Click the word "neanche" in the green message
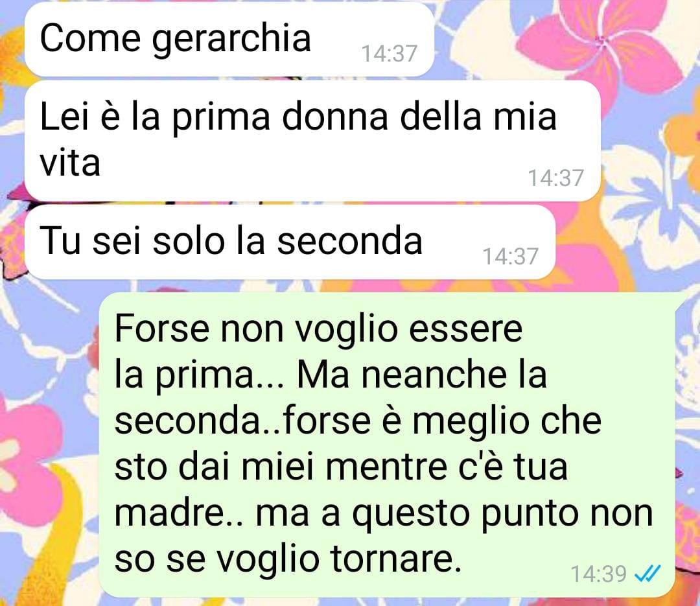Viewport: 700px width, 606px height. pyautogui.click(x=434, y=375)
